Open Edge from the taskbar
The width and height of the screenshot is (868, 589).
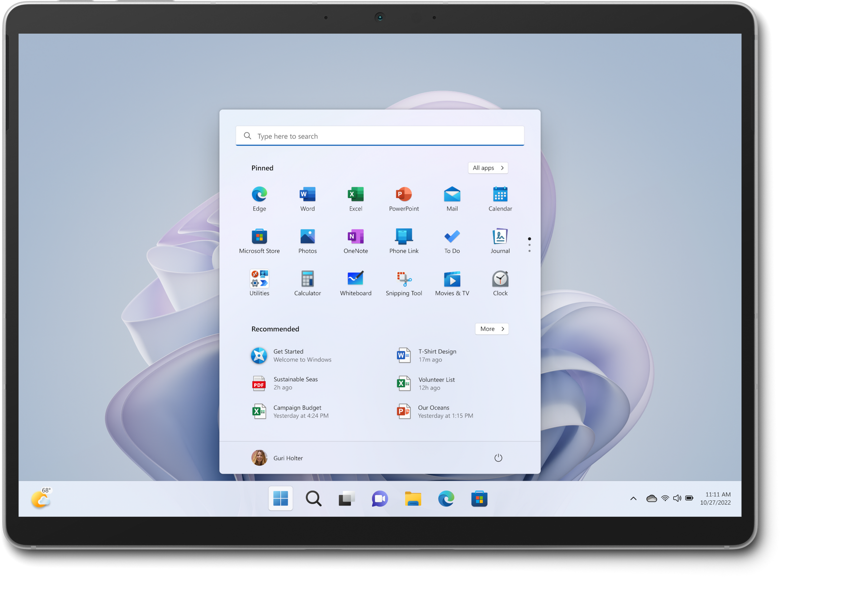[446, 499]
